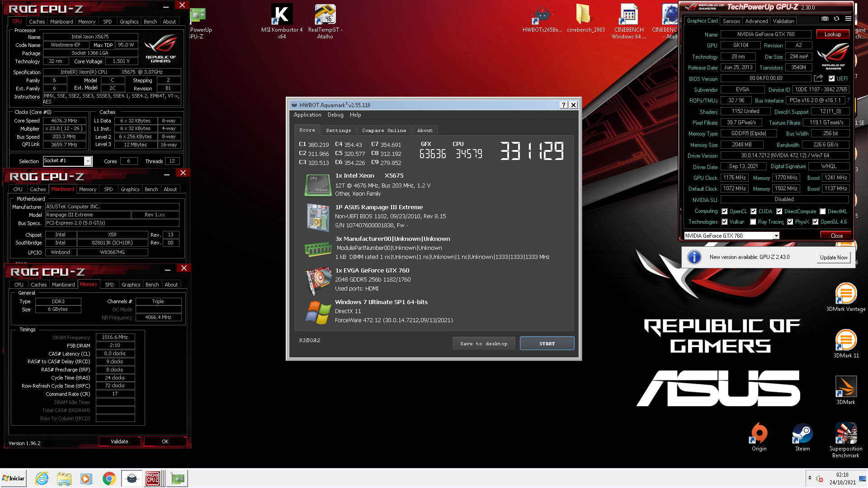Open the cinebench_2003 folder on desktop
Screen dimensions: 868x488
pos(585,19)
